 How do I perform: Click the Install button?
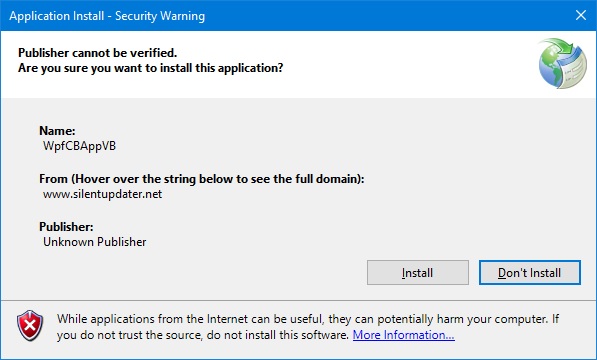(418, 272)
